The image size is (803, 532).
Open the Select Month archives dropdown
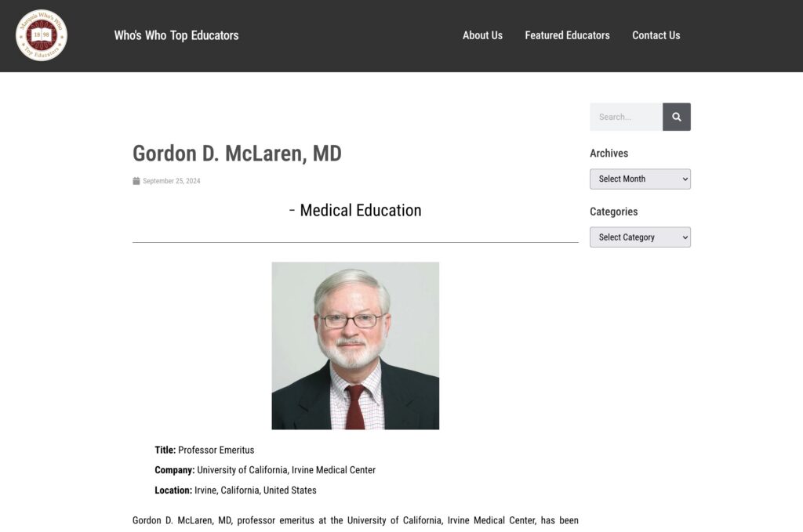click(640, 179)
